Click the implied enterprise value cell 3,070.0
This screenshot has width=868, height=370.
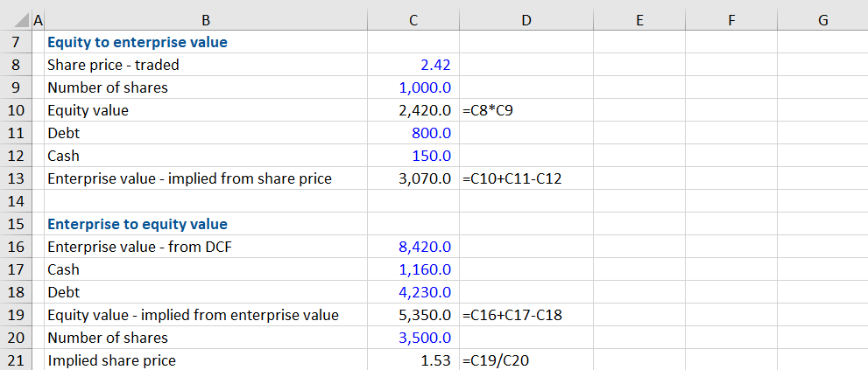(x=425, y=178)
